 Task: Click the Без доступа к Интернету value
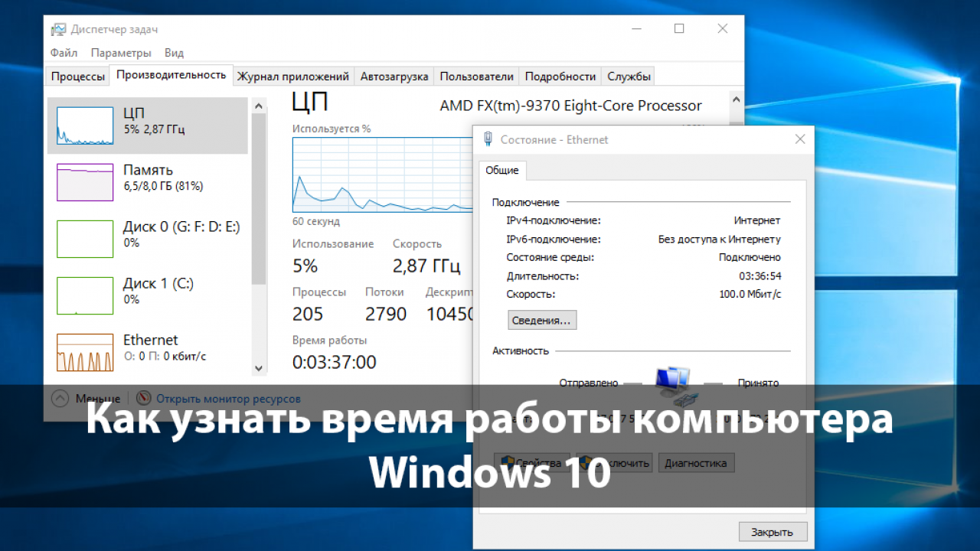pos(720,239)
